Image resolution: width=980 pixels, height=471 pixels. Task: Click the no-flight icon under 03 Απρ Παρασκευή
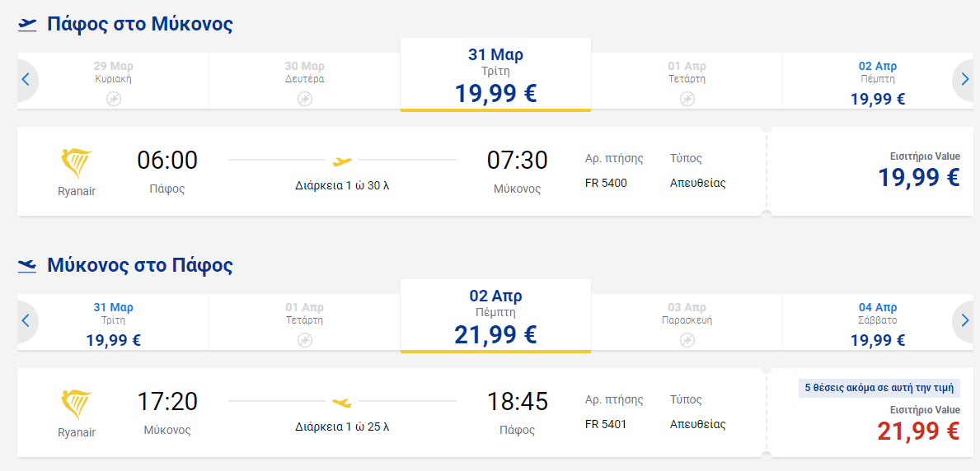coord(687,340)
